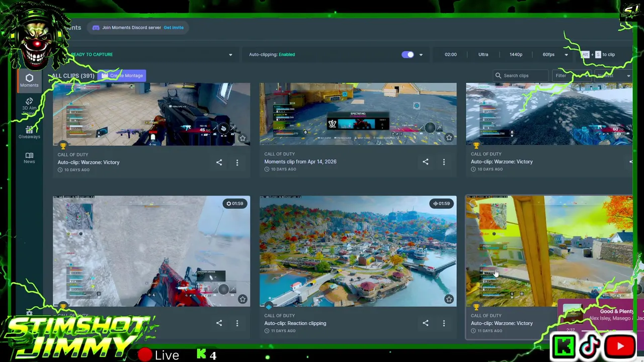Open the Filter dropdown
644x362 pixels.
point(571,75)
